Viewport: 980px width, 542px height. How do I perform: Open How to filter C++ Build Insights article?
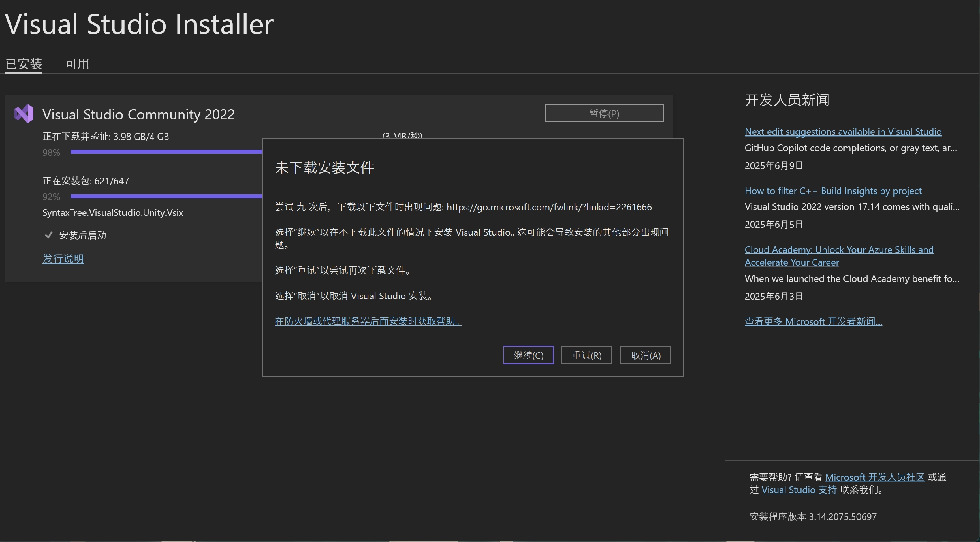click(x=833, y=191)
